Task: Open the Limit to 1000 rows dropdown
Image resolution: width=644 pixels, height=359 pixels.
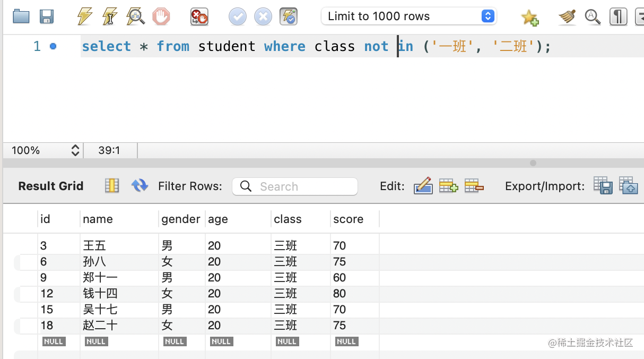Action: click(x=408, y=16)
